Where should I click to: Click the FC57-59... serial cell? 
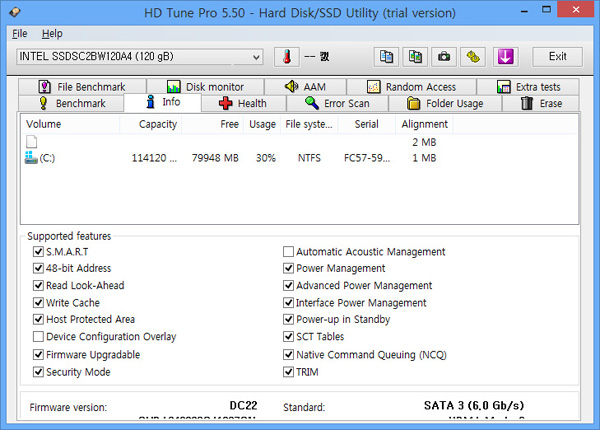[x=367, y=158]
